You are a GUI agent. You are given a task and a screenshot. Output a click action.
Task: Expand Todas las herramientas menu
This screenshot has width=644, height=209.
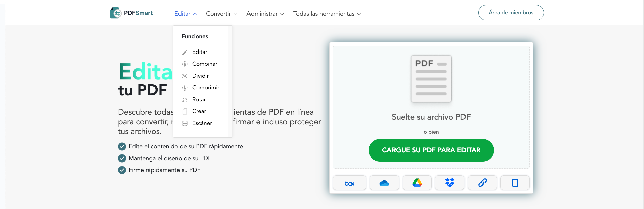point(327,14)
